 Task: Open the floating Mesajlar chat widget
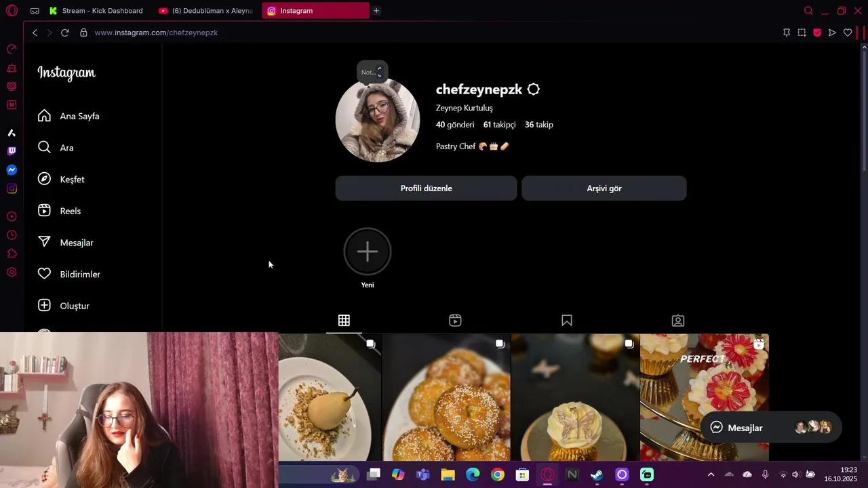click(x=771, y=428)
